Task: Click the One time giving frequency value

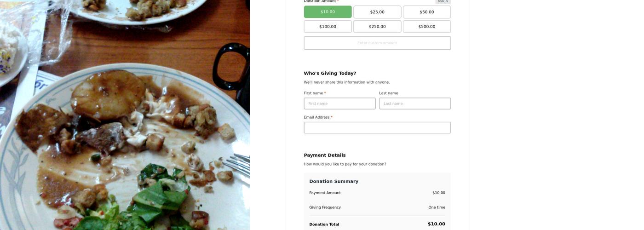Action: pyautogui.click(x=437, y=207)
